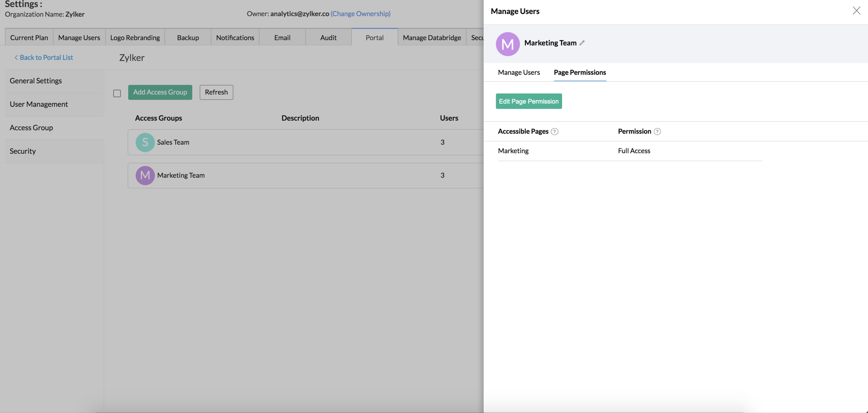Click the Marketing Team user count 3
The image size is (868, 413).
click(443, 176)
